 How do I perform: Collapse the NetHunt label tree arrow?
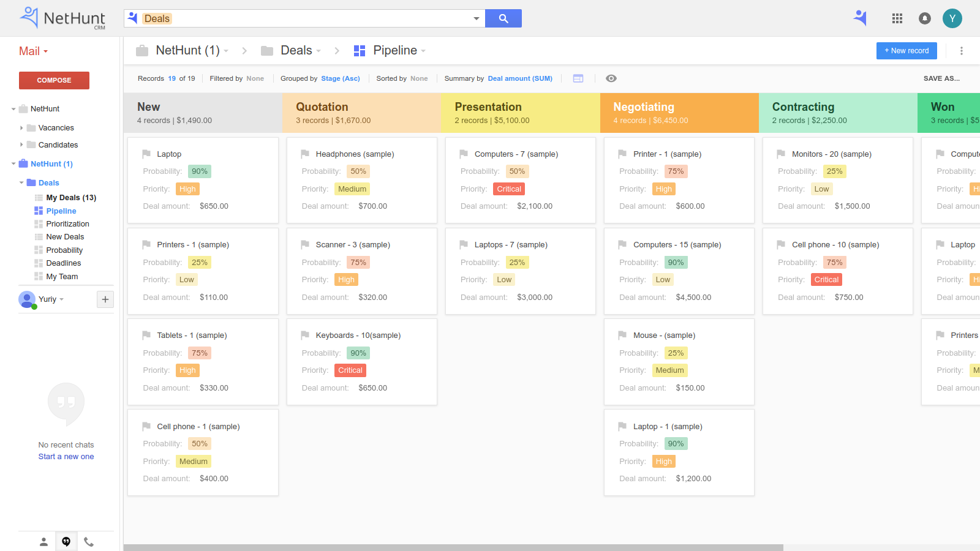[13, 109]
